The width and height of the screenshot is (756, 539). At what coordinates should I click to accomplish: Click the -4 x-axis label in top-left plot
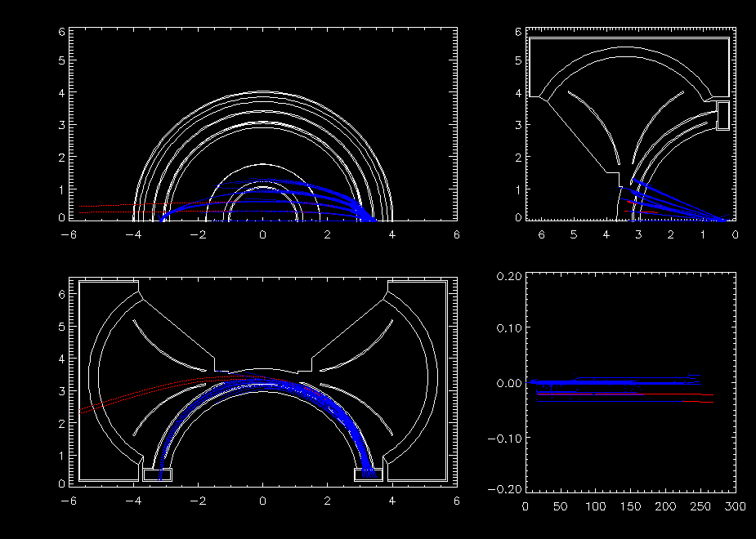click(x=133, y=235)
